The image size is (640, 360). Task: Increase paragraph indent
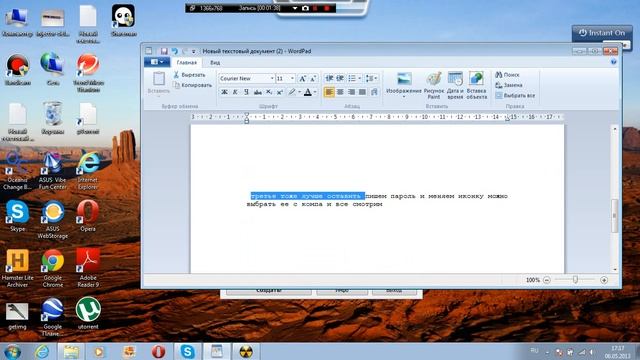[340, 78]
